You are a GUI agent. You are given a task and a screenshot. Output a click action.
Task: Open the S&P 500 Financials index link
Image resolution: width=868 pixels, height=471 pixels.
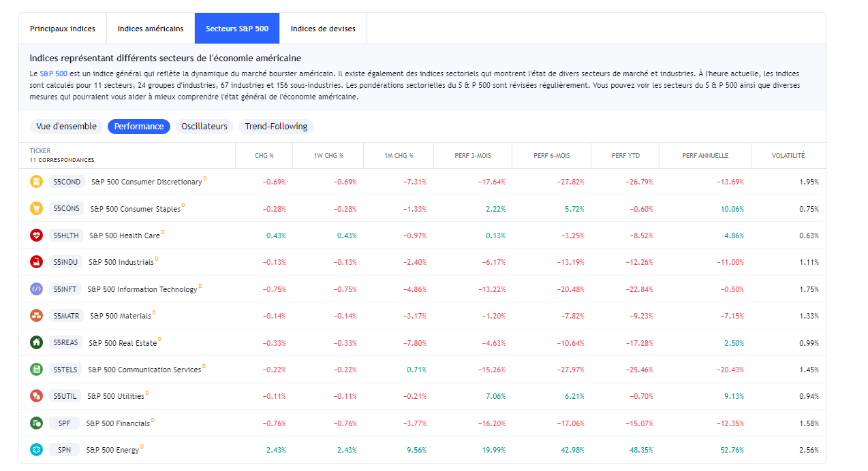click(x=118, y=423)
